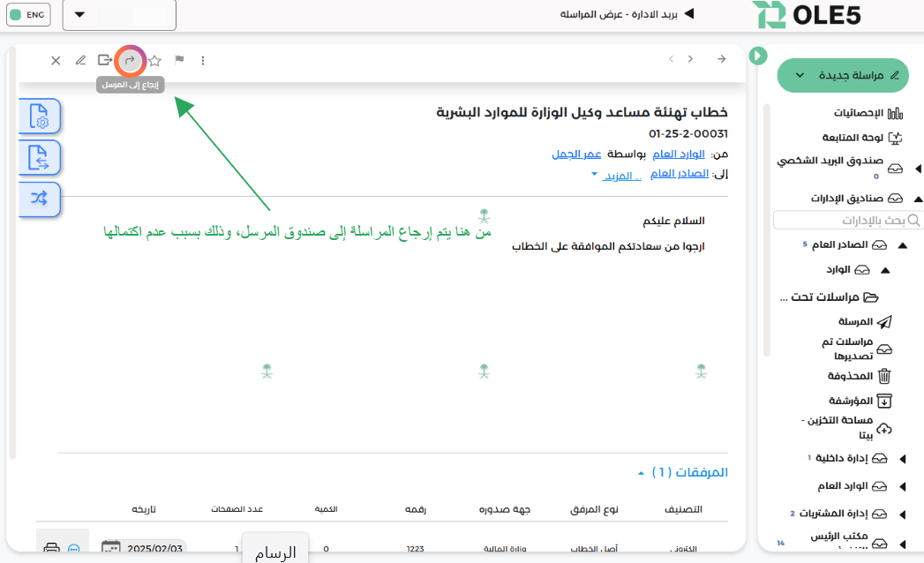Click the نوع المرفق column header
Screen dimensions: 924x563
(594, 509)
